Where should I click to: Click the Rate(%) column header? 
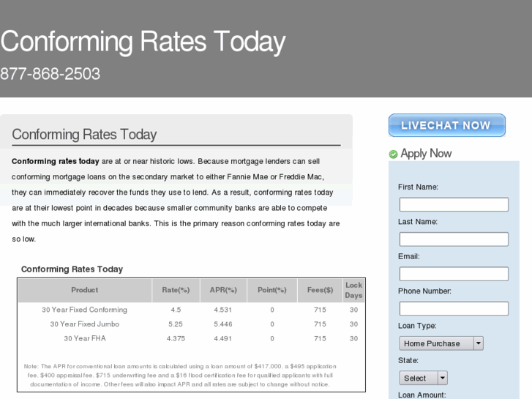(176, 291)
